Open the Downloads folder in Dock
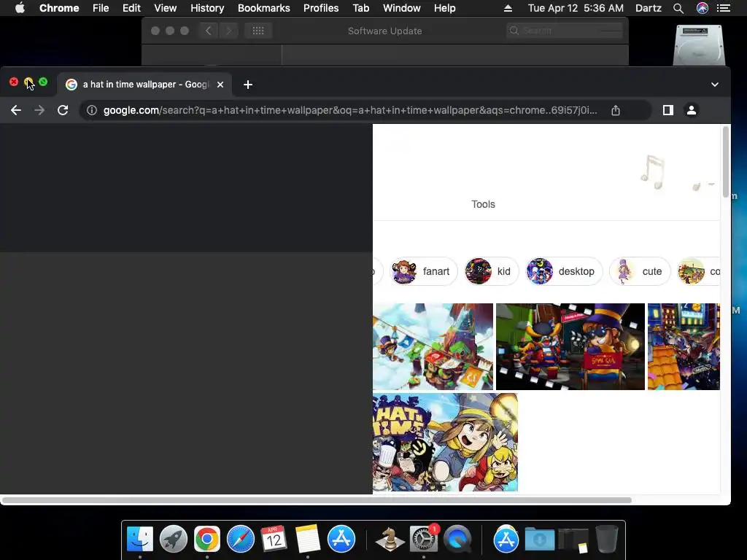 (x=539, y=539)
